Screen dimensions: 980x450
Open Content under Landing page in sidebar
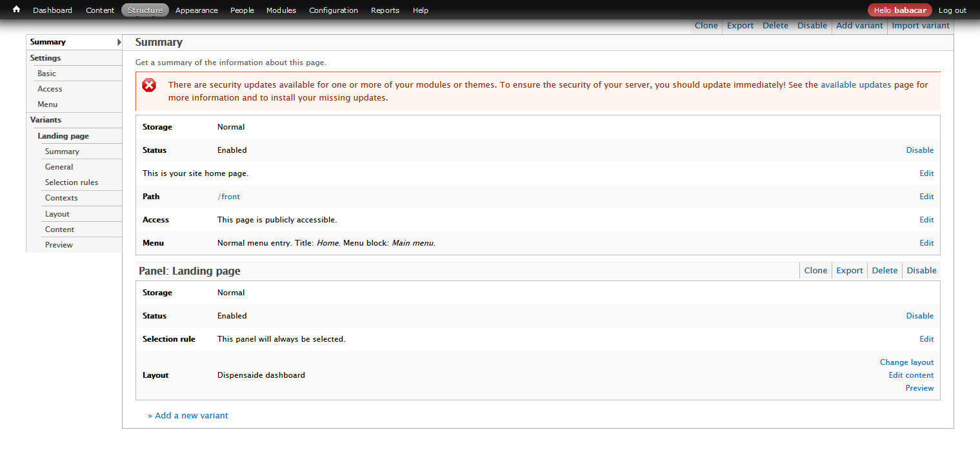(x=59, y=230)
